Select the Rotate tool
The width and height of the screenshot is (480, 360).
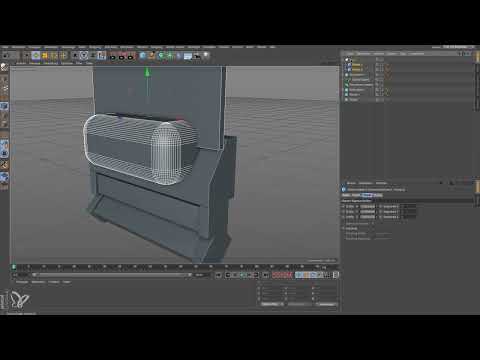point(54,56)
